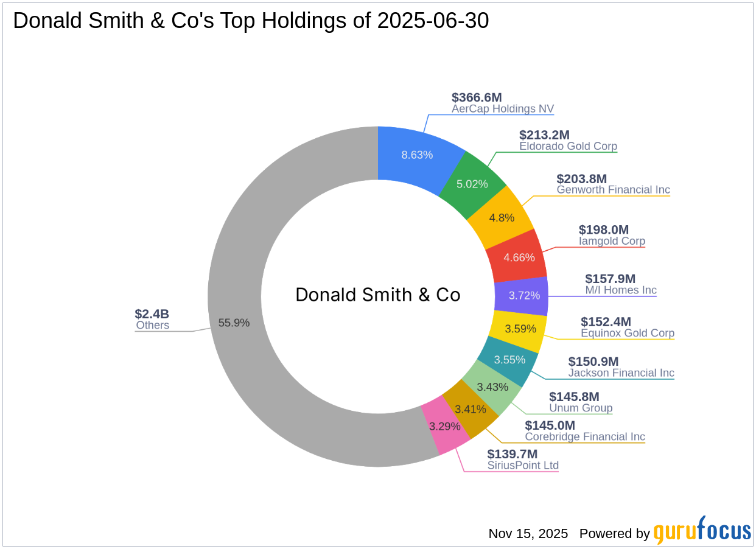
Task: Click the Unum Group label
Action: (580, 408)
